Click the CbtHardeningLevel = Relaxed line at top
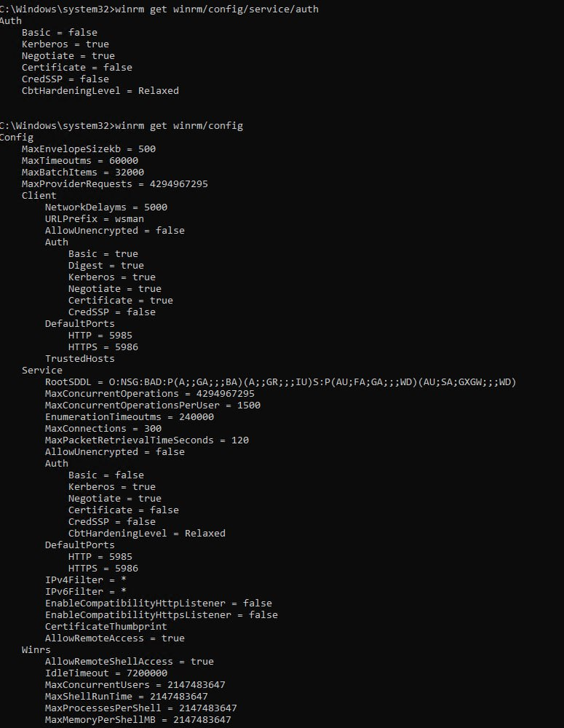This screenshot has height=728, width=564. (100, 90)
